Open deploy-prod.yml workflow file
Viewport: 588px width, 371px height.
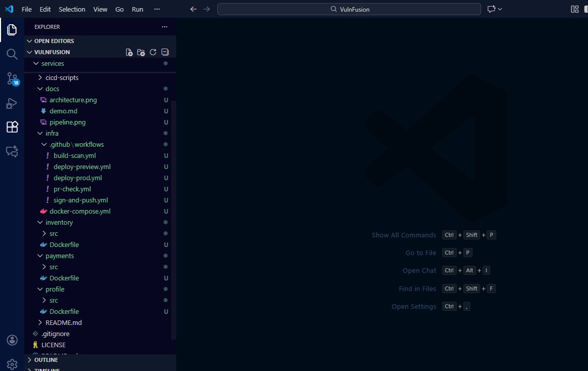point(100,178)
